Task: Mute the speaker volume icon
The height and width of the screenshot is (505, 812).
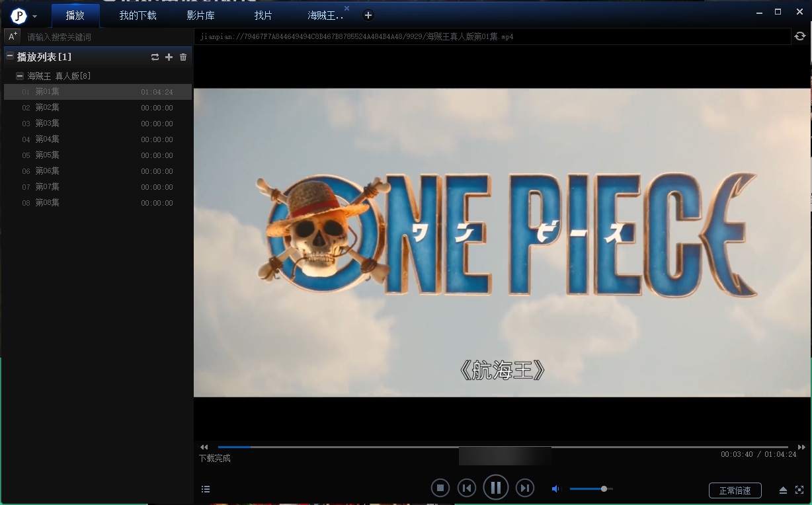Action: 555,489
